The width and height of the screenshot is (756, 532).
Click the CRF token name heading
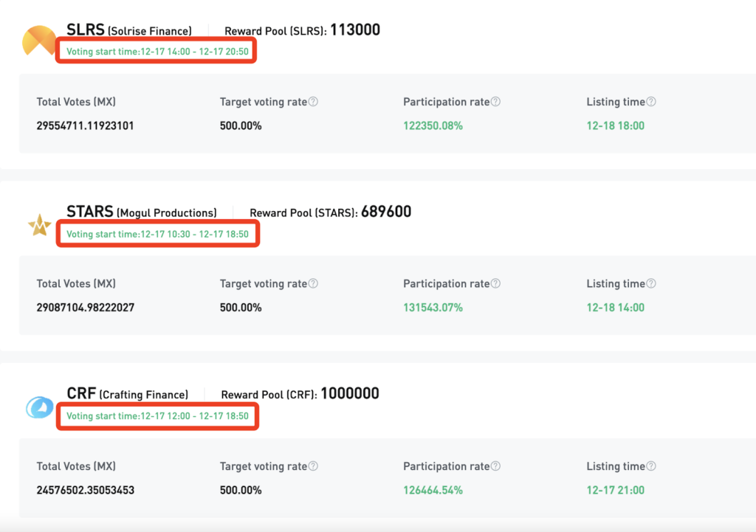81,394
